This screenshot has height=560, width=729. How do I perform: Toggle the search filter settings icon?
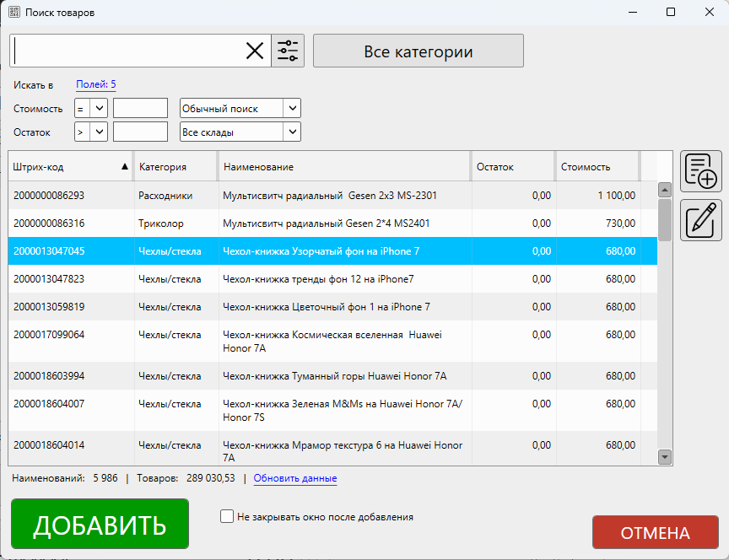point(288,51)
